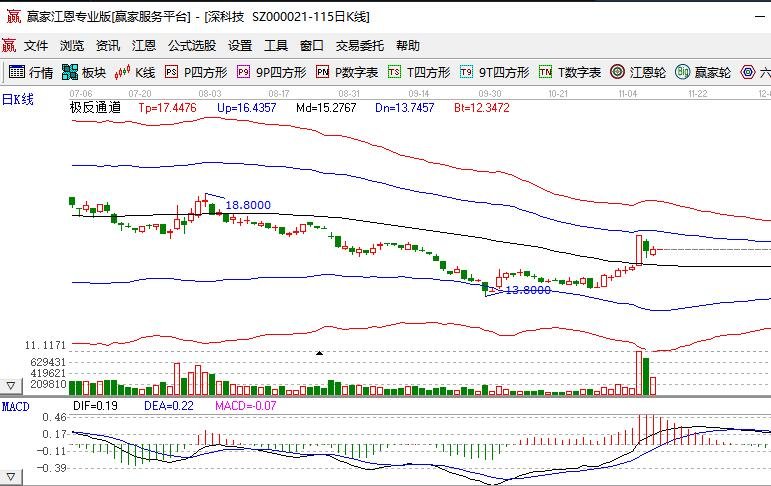Select the P四方形 tool icon
771x486 pixels.
171,72
